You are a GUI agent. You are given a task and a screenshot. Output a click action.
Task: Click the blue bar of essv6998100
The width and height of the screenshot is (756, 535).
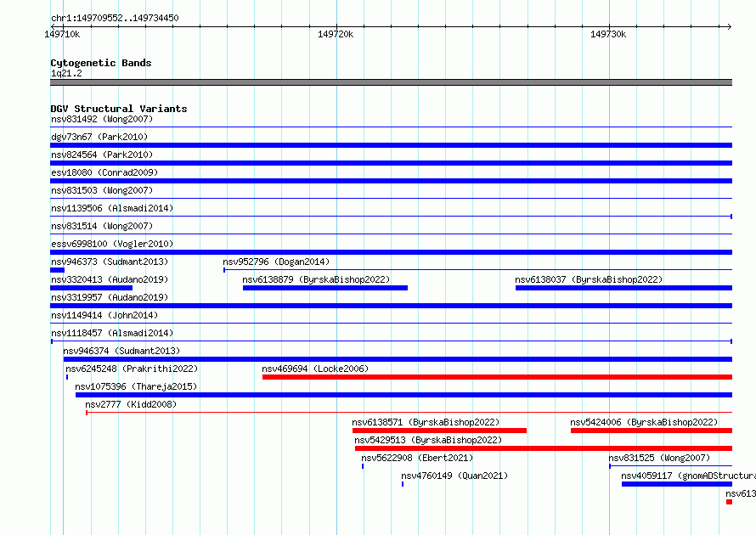pos(391,252)
